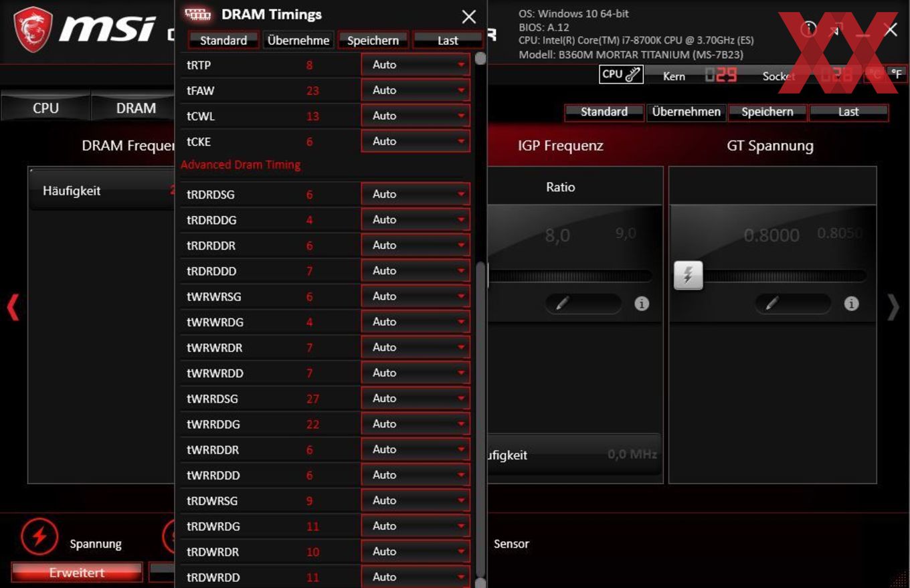Open tWRRDSG Auto dropdown
The height and width of the screenshot is (588, 910).
(x=416, y=398)
